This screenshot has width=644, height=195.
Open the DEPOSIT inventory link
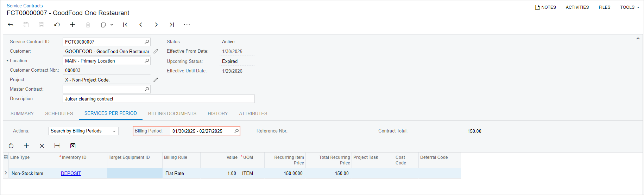point(71,173)
